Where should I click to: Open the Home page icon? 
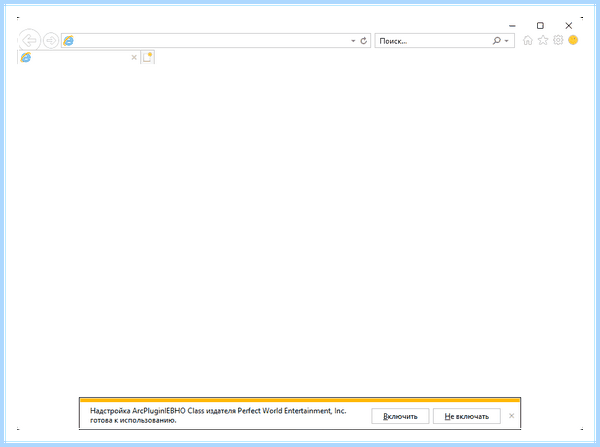point(528,40)
